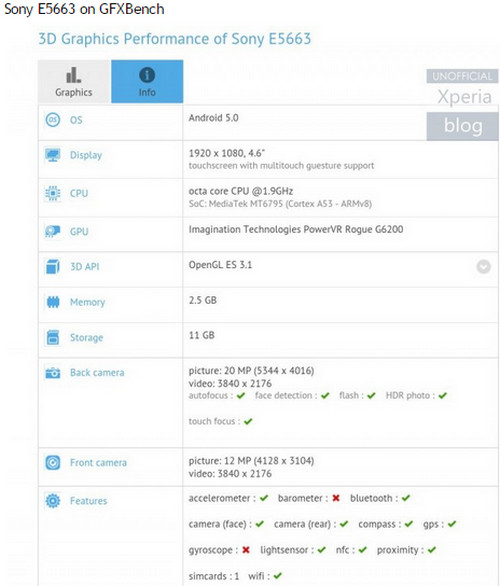Click the Back camera icon
The width and height of the screenshot is (500, 586).
[x=53, y=373]
